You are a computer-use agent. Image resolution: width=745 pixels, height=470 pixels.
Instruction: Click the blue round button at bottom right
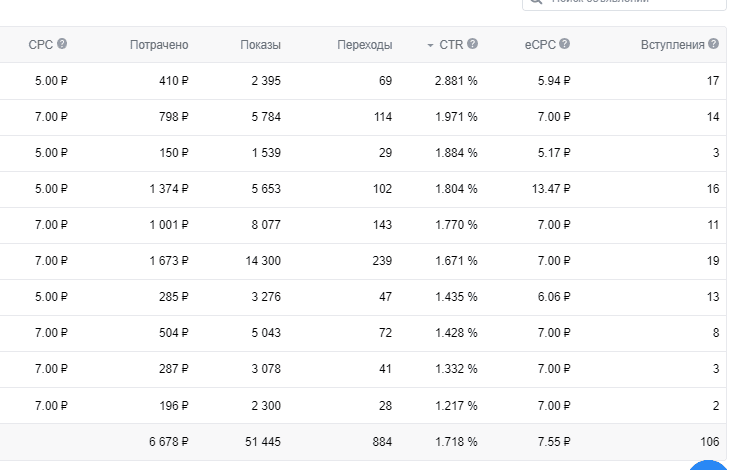(712, 465)
